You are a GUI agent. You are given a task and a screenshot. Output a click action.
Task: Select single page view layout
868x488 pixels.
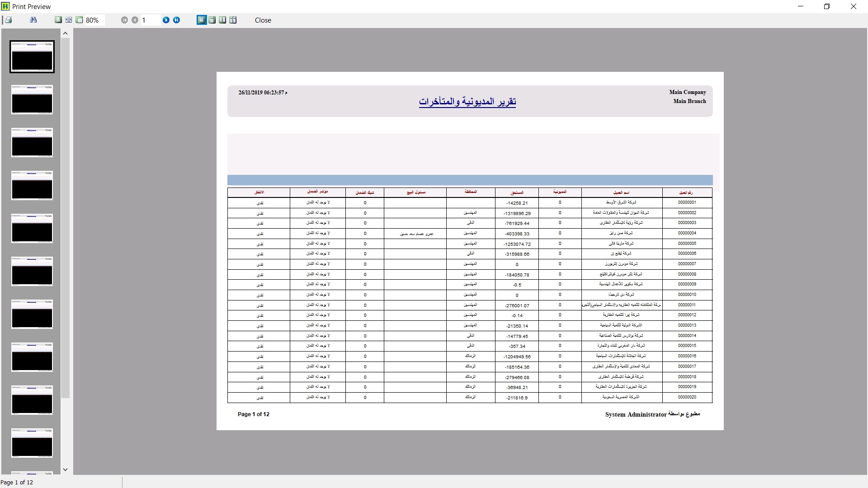(202, 20)
